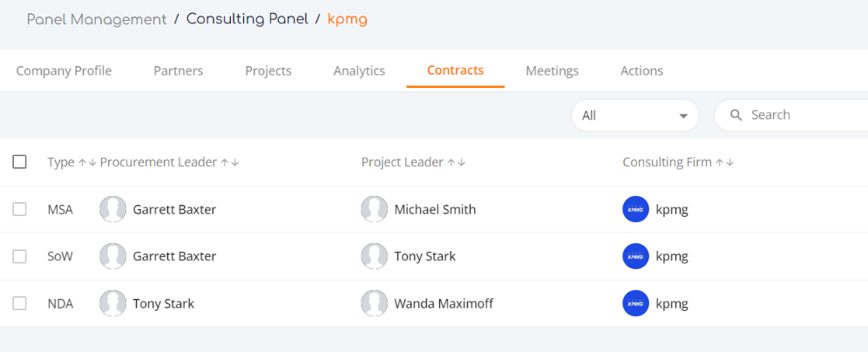Tick the select-all header checkbox
This screenshot has height=352, width=868.
(19, 161)
